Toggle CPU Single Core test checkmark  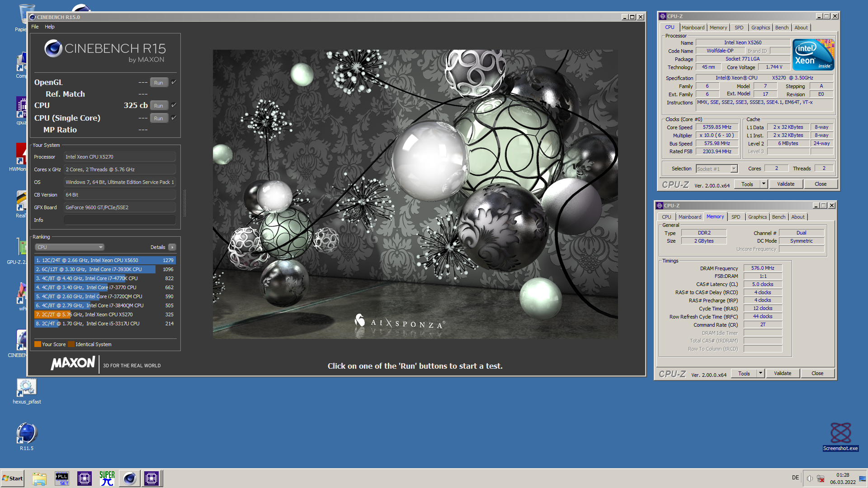174,118
